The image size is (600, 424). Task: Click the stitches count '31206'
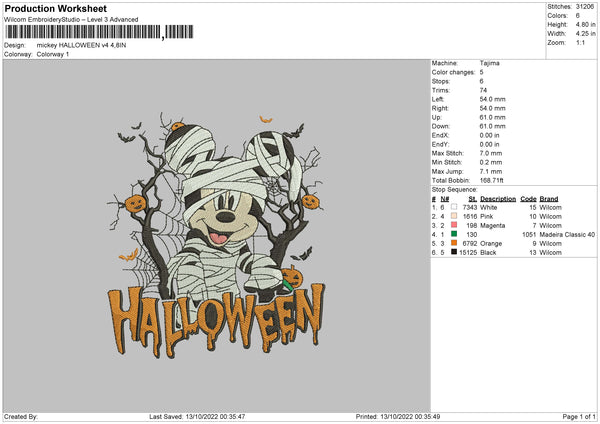click(585, 7)
